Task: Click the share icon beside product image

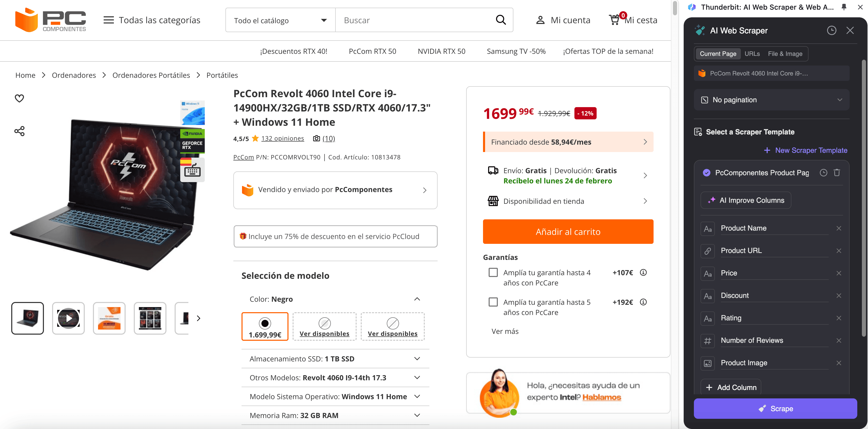Action: coord(19,131)
